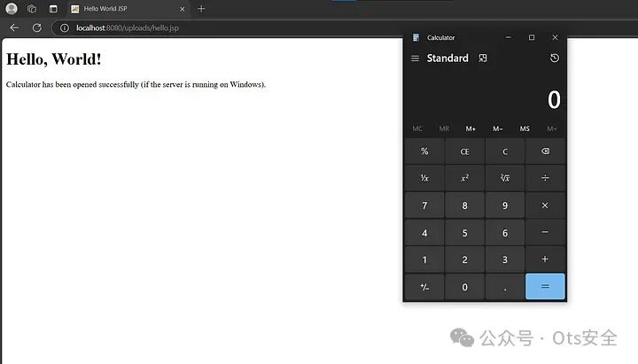Screen dimensions: 638x364
Task: Click digit 1 on the keypad
Action: point(424,259)
